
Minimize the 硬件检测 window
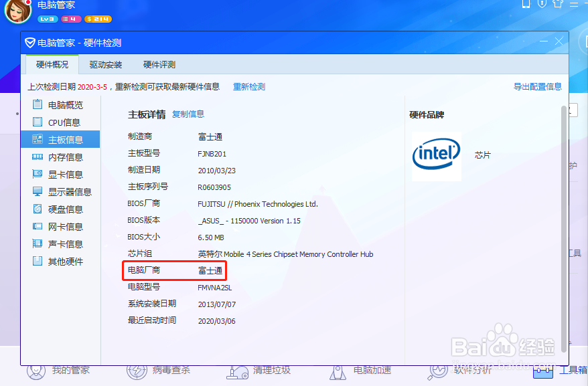click(544, 41)
